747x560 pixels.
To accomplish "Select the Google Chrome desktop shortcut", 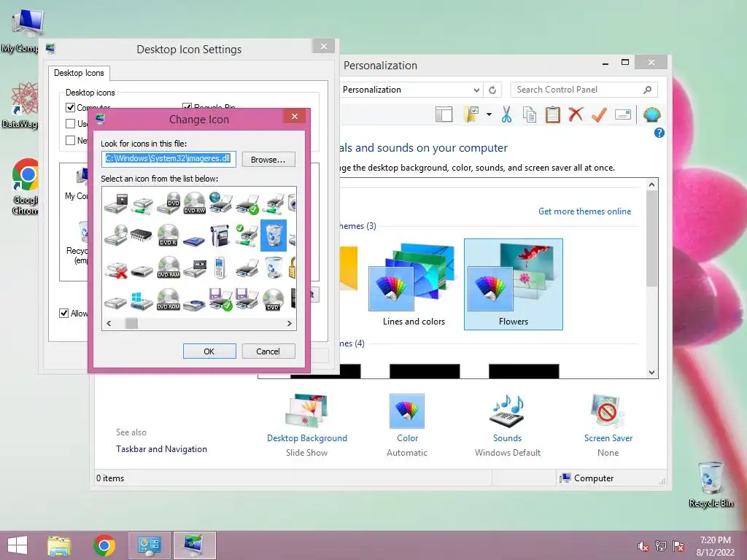I will (25, 186).
